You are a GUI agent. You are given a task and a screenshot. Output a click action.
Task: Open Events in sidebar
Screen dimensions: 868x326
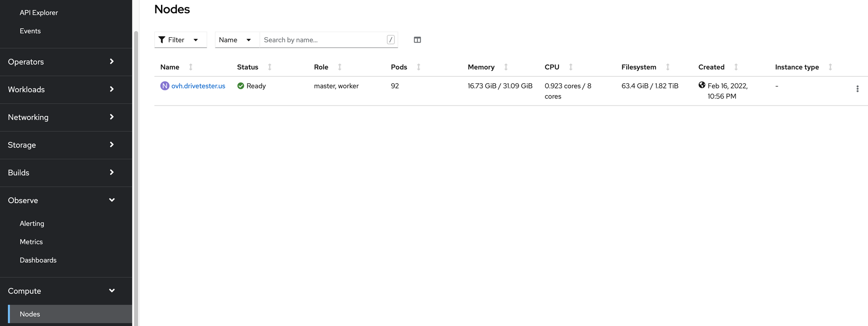(30, 31)
